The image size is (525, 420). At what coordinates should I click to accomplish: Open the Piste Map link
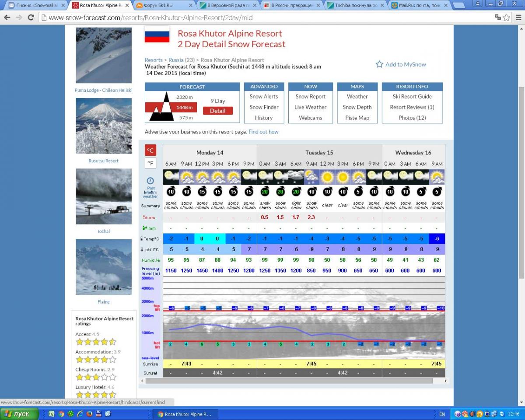pos(357,118)
